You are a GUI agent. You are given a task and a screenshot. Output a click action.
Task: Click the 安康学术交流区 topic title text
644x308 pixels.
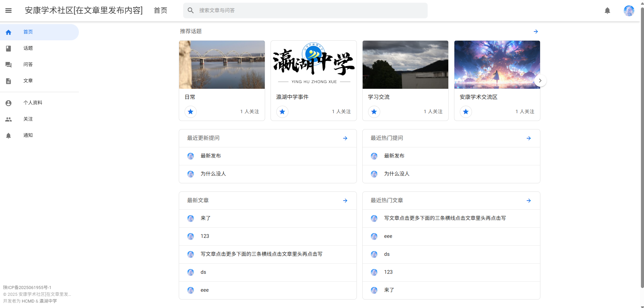[478, 97]
